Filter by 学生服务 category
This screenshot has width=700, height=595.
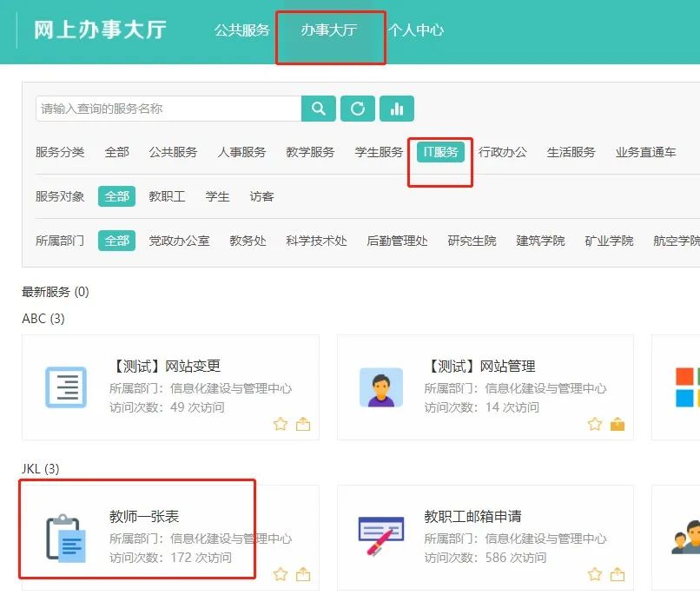[379, 152]
